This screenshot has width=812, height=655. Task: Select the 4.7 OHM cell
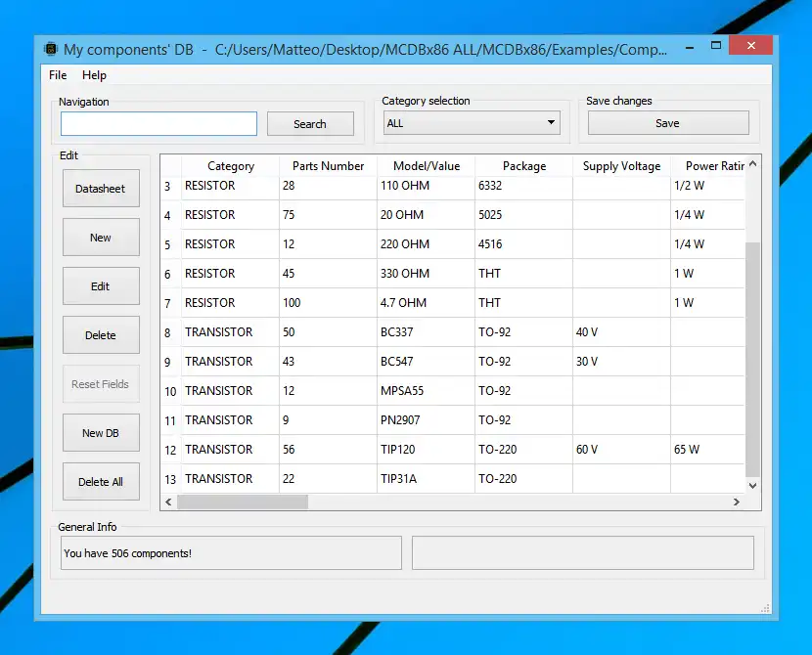click(427, 303)
